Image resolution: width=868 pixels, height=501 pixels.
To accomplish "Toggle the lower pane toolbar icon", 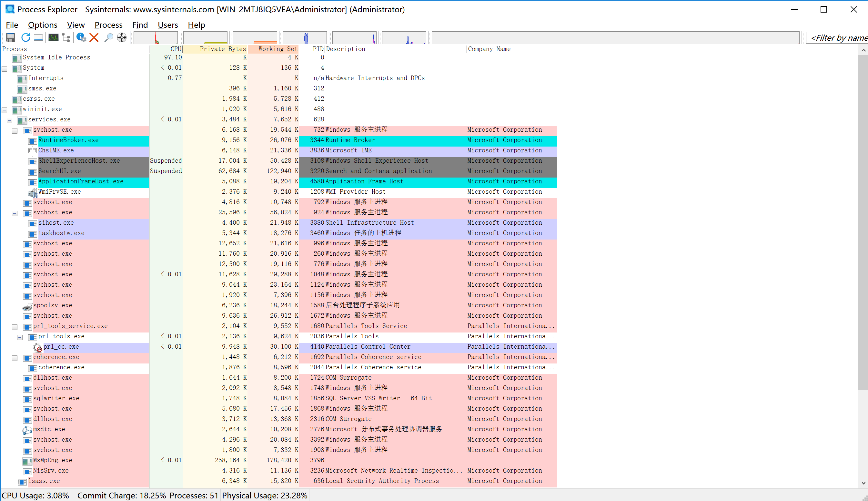I will click(x=38, y=37).
